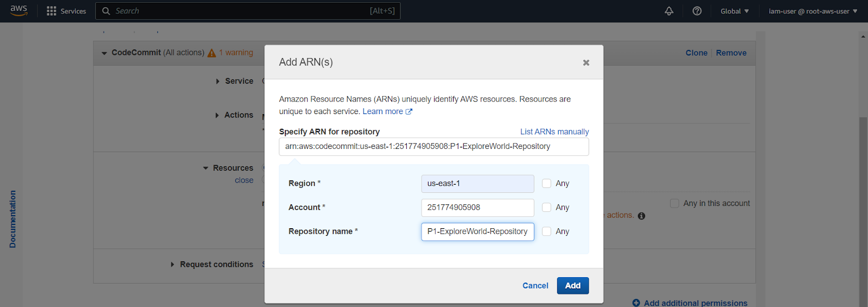This screenshot has height=307, width=868.
Task: Open the Services grid menu icon
Action: coord(52,11)
